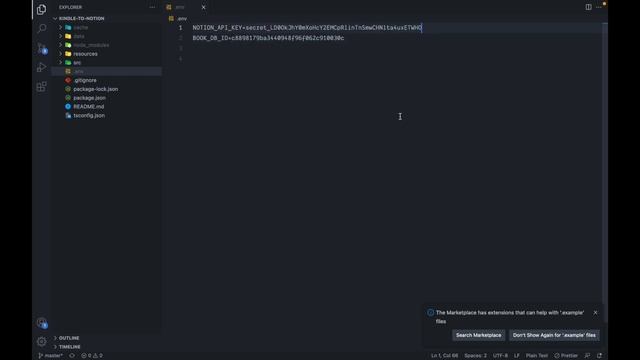
Task: Click the BOOK_DB_ID line in editor
Action: coord(268,38)
